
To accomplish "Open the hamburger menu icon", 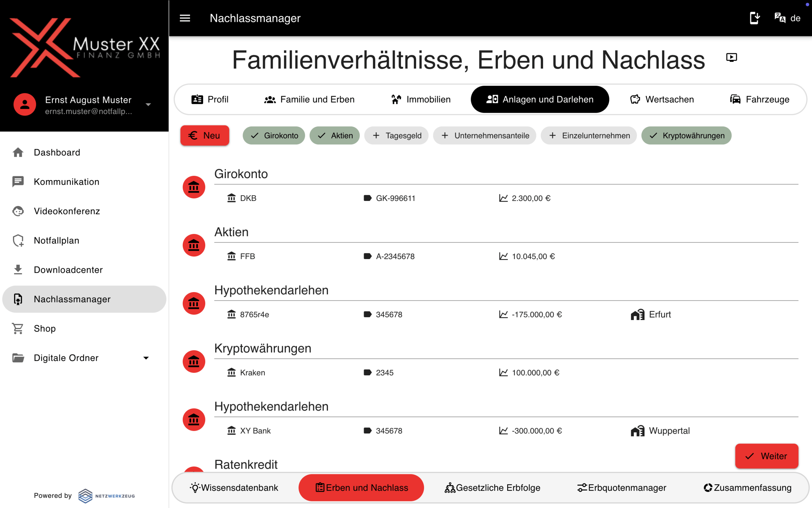I will pyautogui.click(x=185, y=18).
